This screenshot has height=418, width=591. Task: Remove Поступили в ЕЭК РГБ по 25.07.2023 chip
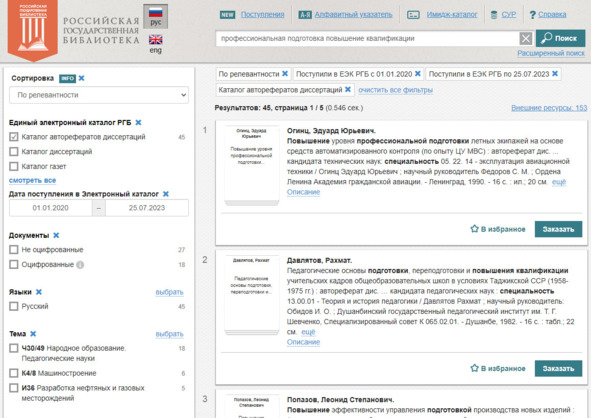(555, 74)
